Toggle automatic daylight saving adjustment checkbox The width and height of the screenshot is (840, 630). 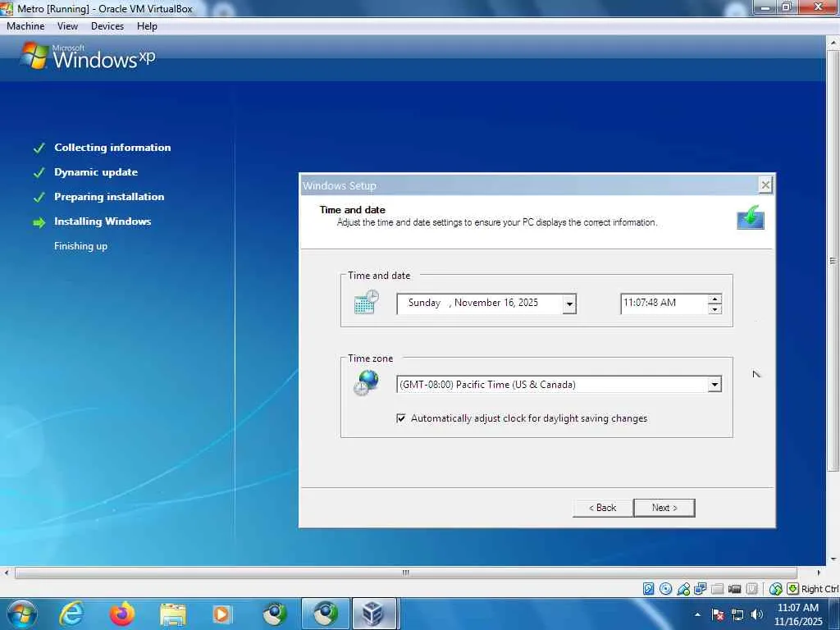point(400,418)
